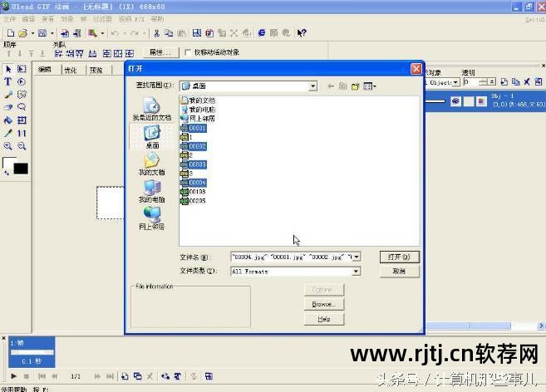Image resolution: width=546 pixels, height=392 pixels.
Task: Click the Open folder icon in main toolbar
Action: click(22, 33)
